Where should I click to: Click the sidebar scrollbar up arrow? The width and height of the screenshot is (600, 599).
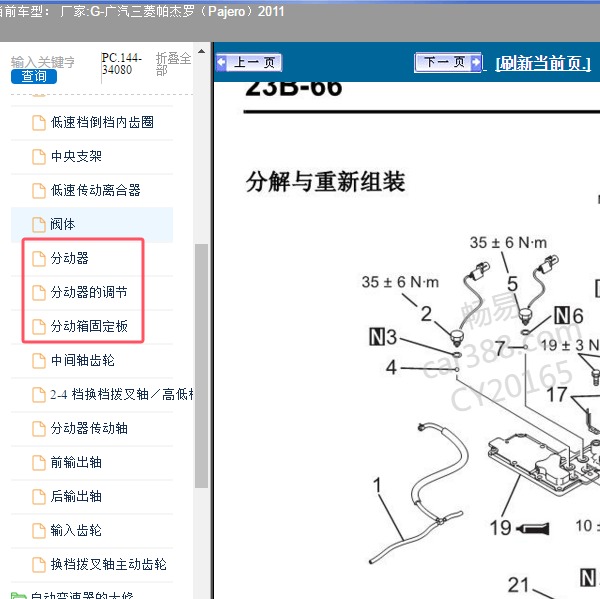point(201,51)
